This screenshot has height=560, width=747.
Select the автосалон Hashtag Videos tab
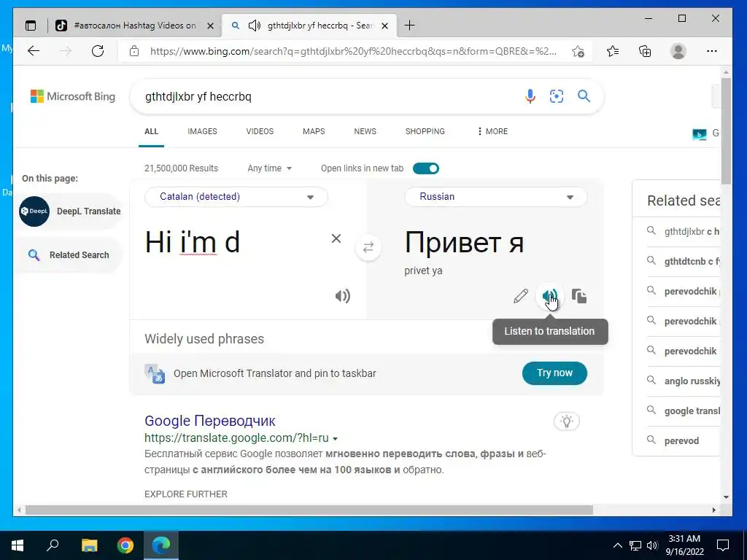pyautogui.click(x=135, y=26)
